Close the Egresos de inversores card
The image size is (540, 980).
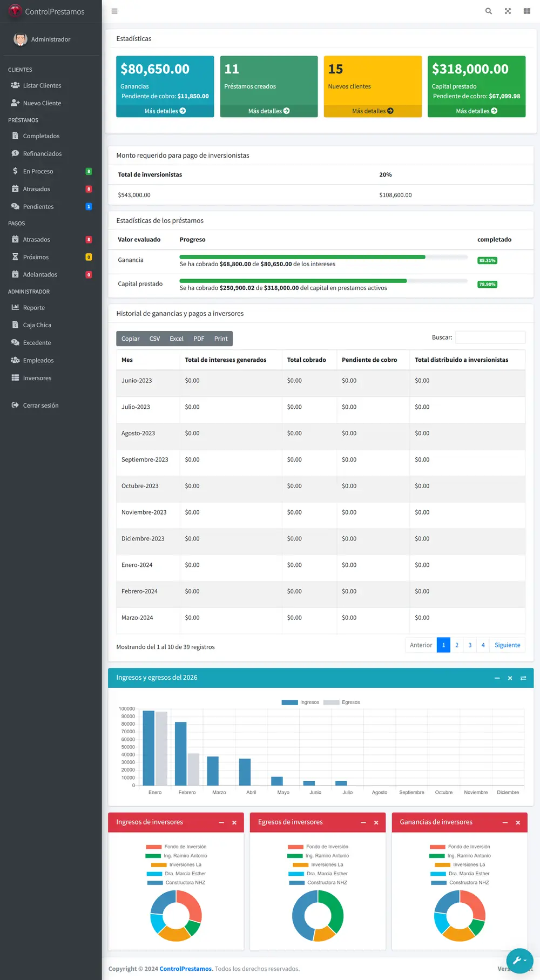click(x=376, y=822)
